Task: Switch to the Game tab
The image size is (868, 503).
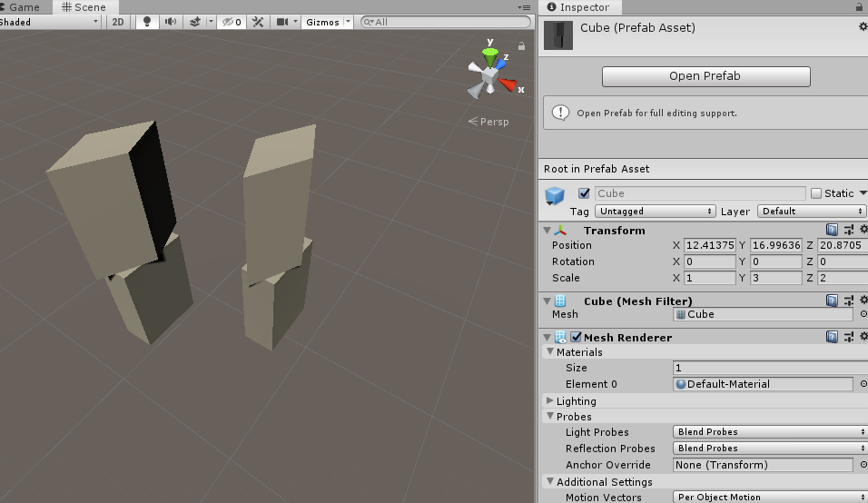Action: pyautogui.click(x=24, y=7)
